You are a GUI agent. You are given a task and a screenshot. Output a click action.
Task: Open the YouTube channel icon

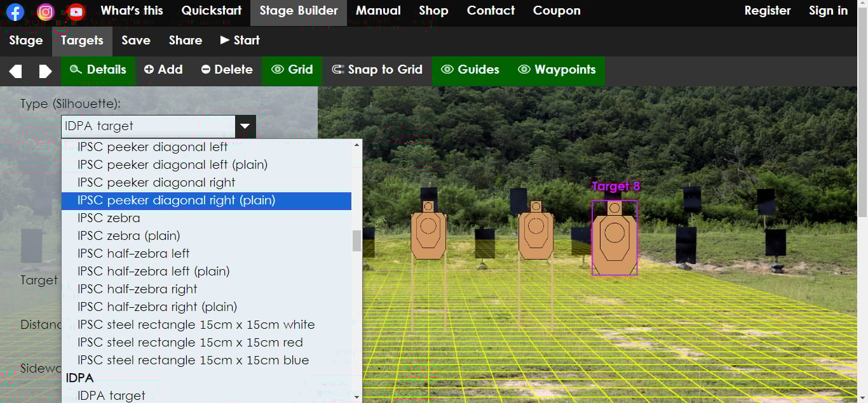click(x=76, y=11)
